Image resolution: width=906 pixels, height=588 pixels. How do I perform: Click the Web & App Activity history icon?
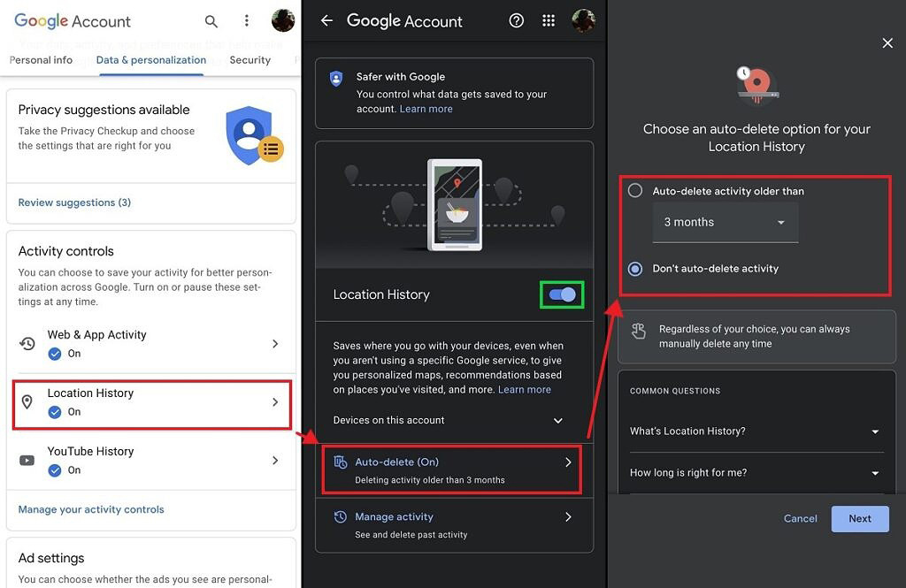tap(27, 344)
